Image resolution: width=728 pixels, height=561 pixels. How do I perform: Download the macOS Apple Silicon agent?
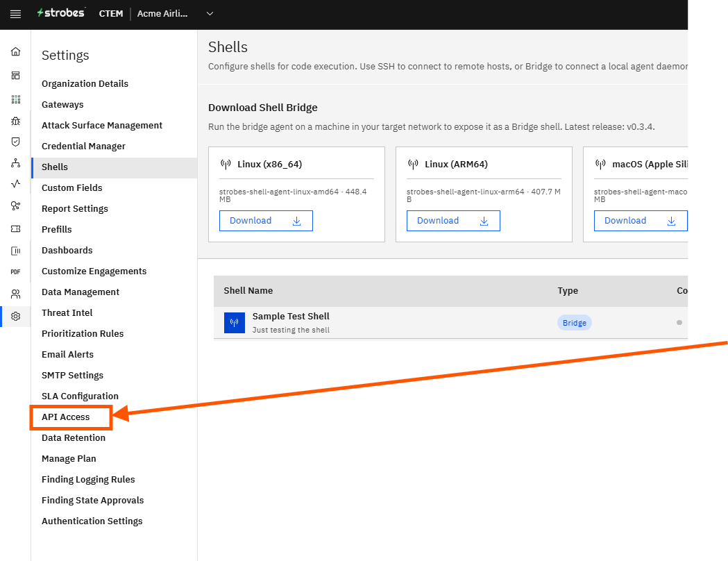click(641, 221)
